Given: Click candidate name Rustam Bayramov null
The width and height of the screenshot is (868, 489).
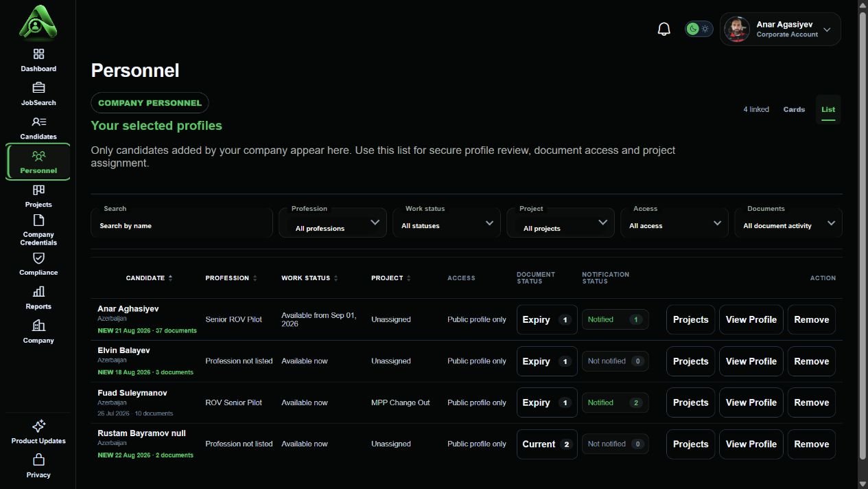Looking at the screenshot, I should click(x=141, y=433).
